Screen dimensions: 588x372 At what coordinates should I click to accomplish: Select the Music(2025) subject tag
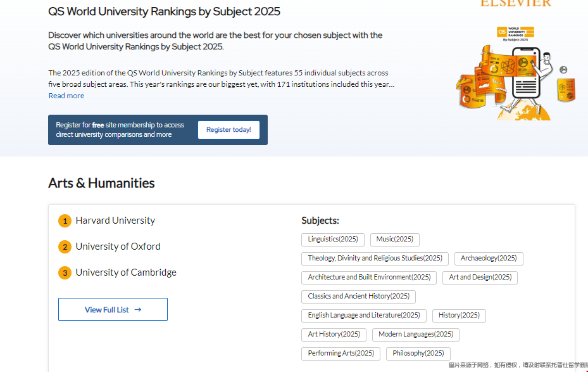click(x=394, y=240)
